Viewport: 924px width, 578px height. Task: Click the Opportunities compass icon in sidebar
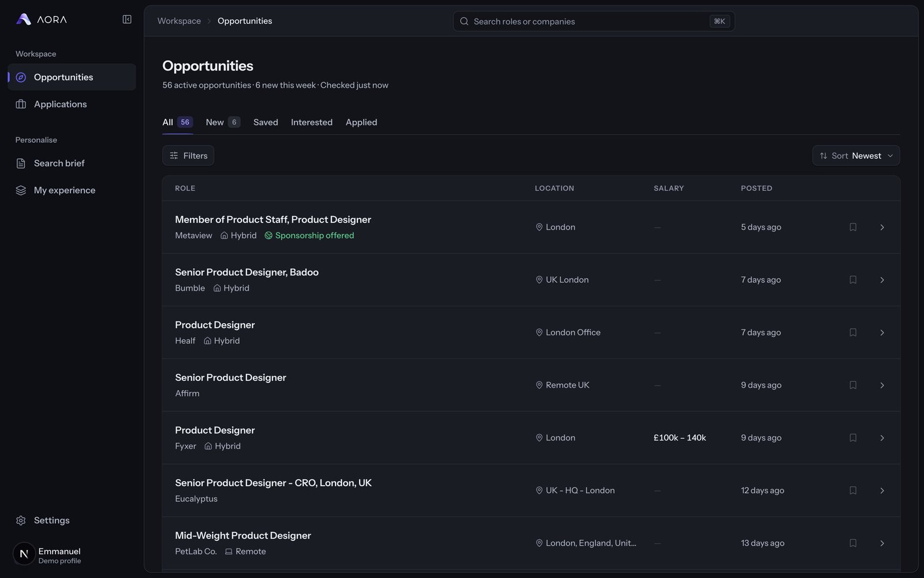[21, 77]
